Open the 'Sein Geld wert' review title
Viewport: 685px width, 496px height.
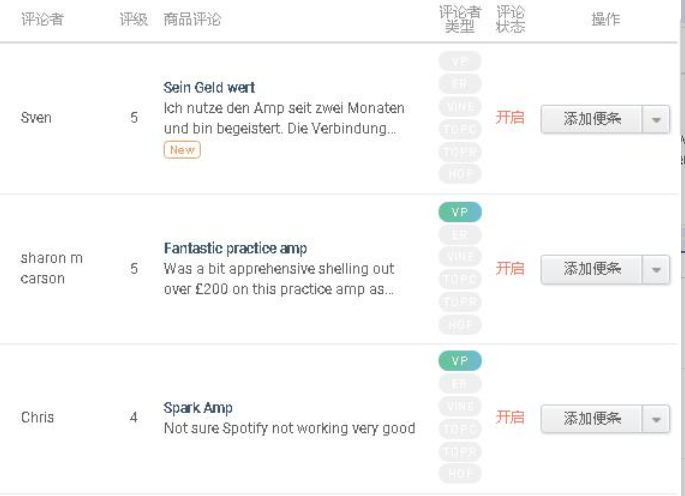coord(209,87)
